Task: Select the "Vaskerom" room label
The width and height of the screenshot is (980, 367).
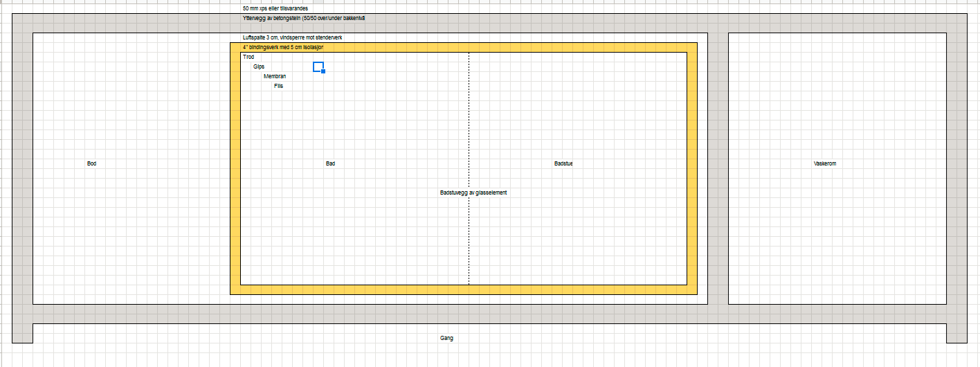Action: tap(825, 163)
